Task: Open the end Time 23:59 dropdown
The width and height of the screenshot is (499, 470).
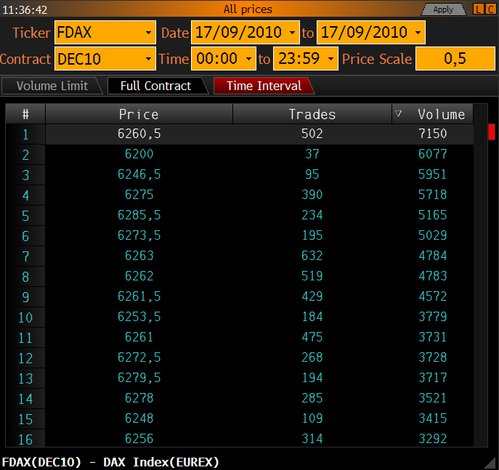Action: point(305,59)
